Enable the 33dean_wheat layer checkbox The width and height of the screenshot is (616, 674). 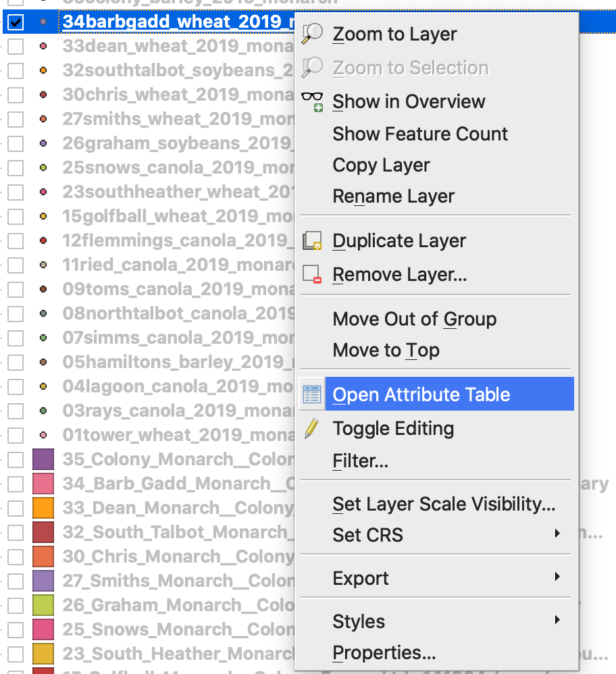click(16, 47)
